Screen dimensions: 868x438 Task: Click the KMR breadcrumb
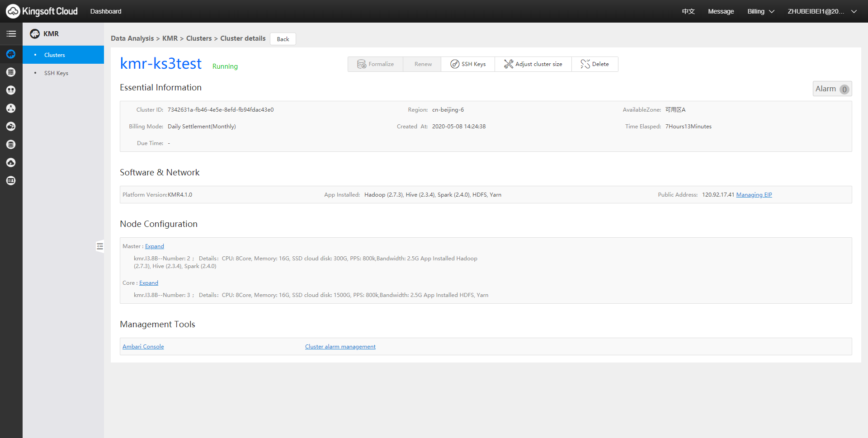click(170, 38)
